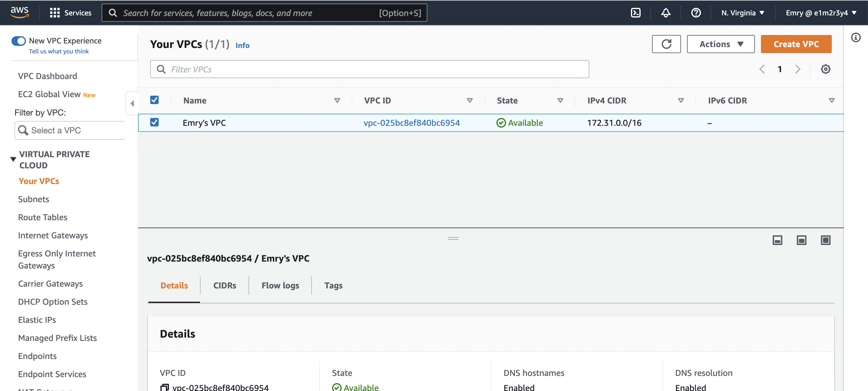
Task: Open the AWS CloudShell icon
Action: (635, 13)
